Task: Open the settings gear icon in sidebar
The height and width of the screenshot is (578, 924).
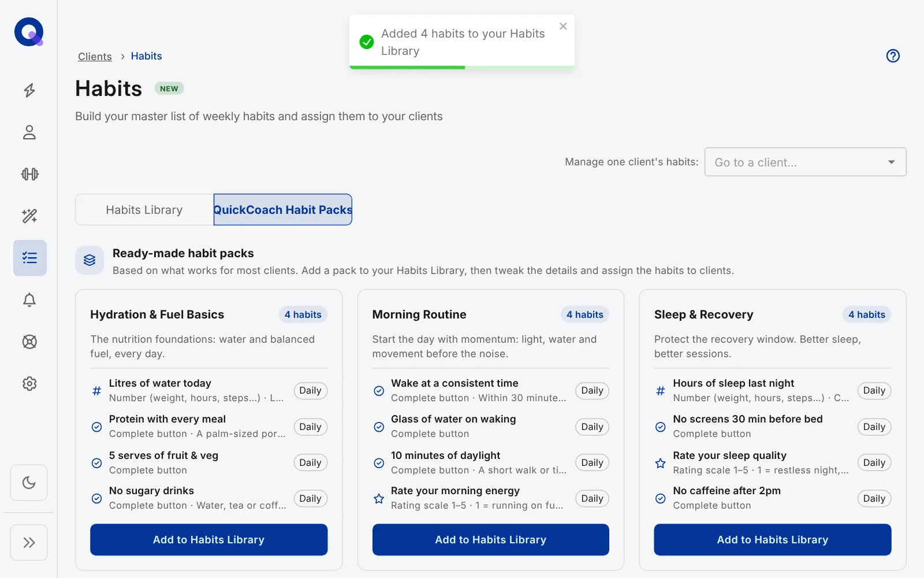Action: (x=29, y=383)
